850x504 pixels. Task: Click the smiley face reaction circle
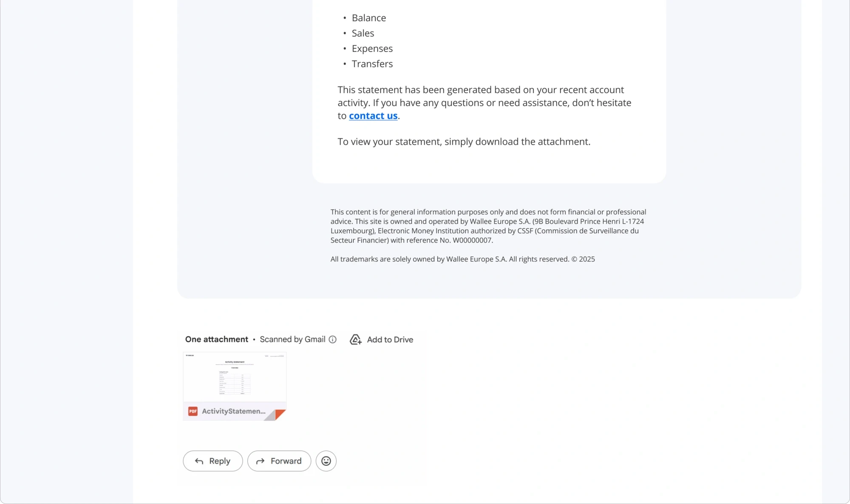click(x=326, y=461)
